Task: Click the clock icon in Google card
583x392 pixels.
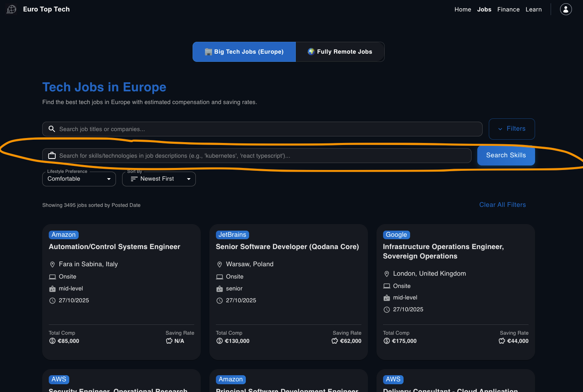Action: pos(387,310)
